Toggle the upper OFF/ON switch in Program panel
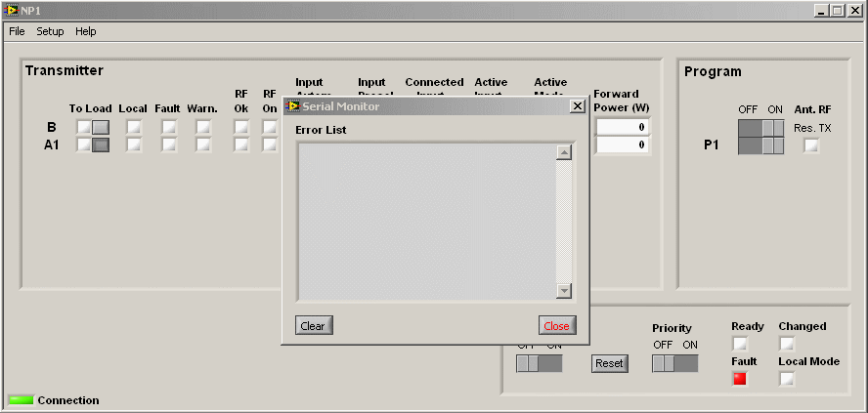Screen dimensions: 868x413 (761, 128)
